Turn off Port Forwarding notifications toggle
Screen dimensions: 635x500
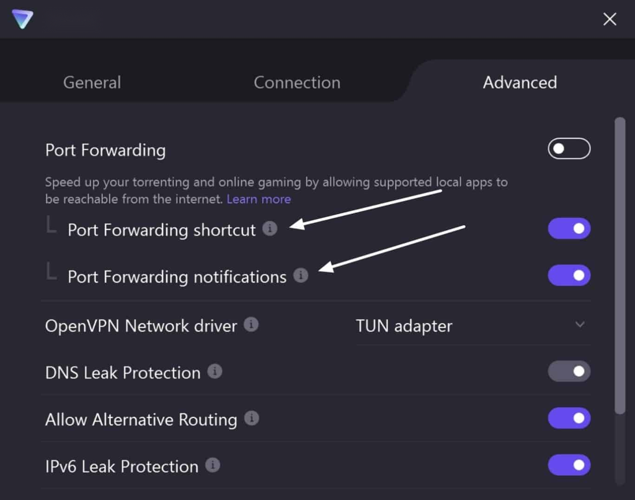coord(569,276)
